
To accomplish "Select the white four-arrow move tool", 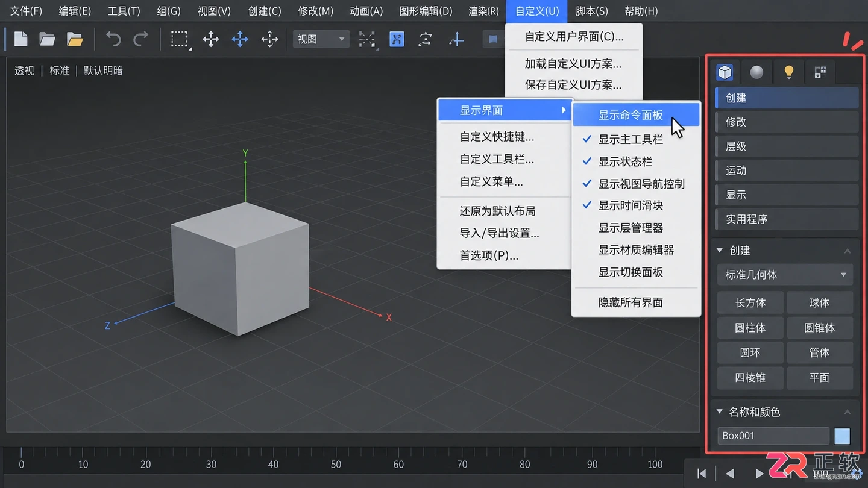I will coord(210,40).
